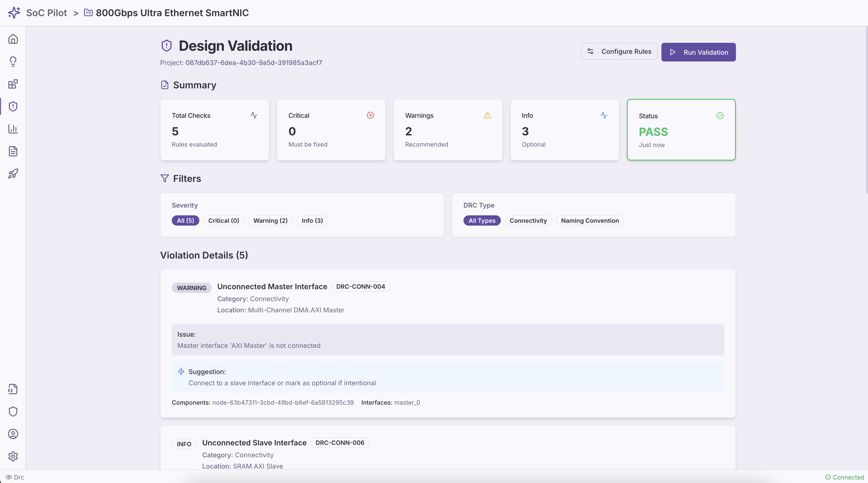Select the Naming Convention filter chip
The width and height of the screenshot is (868, 483).
point(589,220)
